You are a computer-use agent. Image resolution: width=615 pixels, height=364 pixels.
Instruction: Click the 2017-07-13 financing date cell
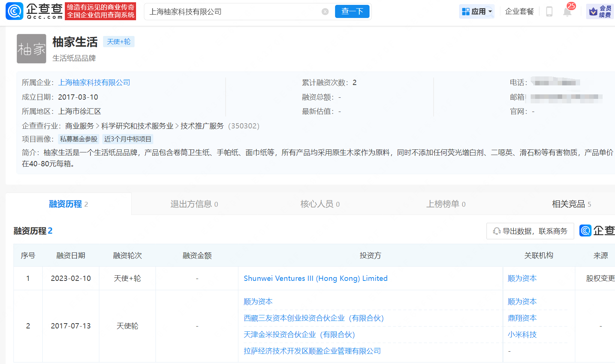click(71, 326)
